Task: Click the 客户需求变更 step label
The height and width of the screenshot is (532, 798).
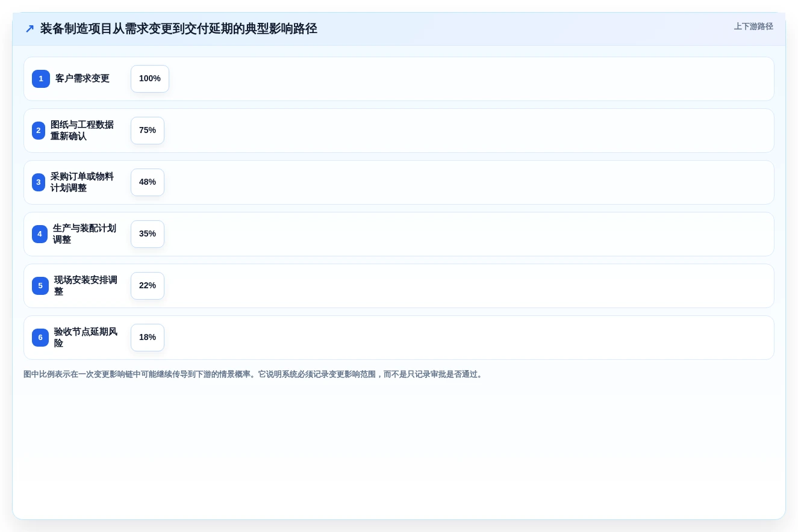Action: click(x=83, y=79)
